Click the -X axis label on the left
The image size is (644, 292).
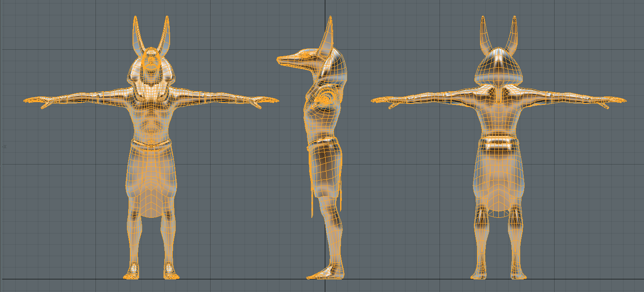[5, 147]
